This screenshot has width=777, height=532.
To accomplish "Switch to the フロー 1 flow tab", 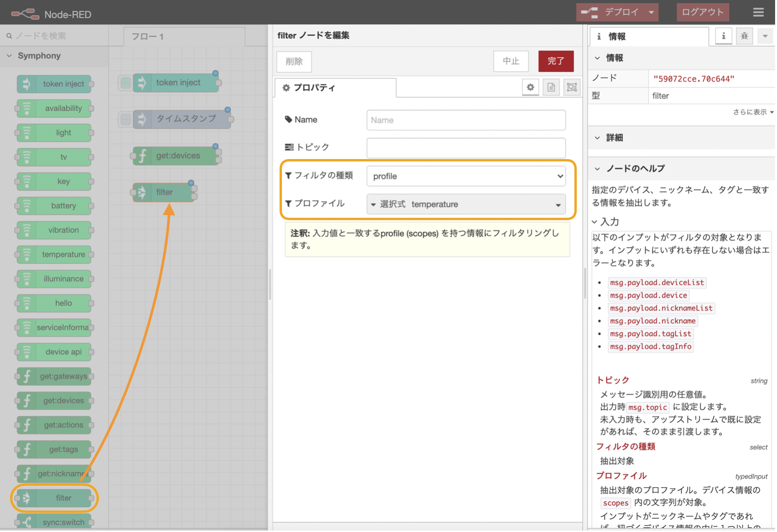I will [184, 37].
